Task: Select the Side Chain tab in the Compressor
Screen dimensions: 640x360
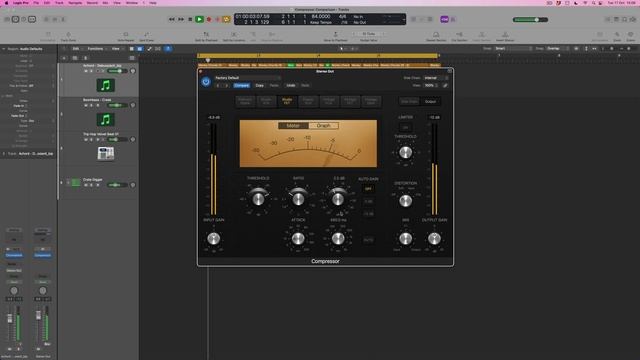Action: tap(409, 101)
